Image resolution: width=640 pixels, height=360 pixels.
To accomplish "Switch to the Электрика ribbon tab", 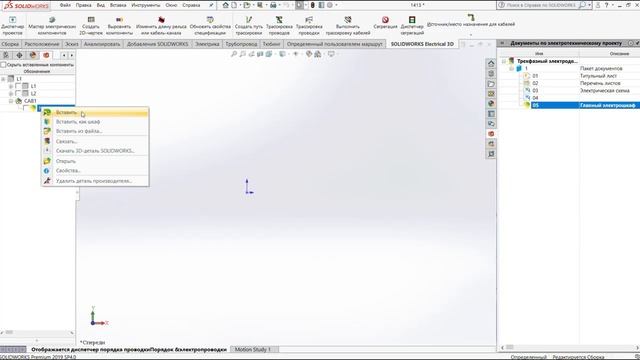I will click(x=207, y=44).
